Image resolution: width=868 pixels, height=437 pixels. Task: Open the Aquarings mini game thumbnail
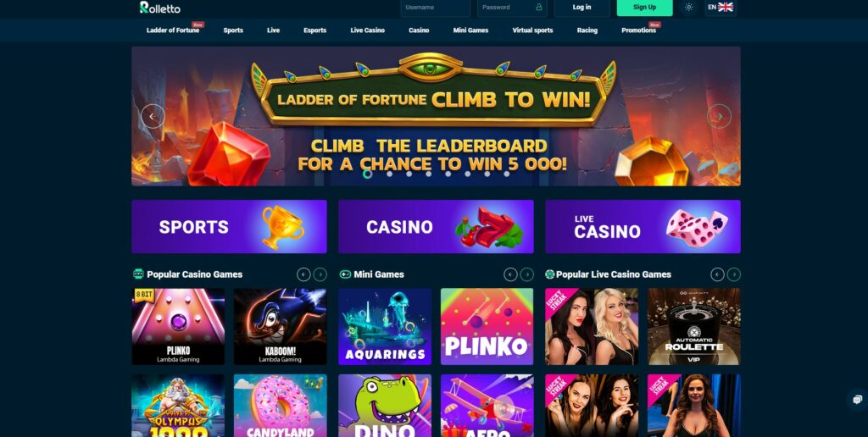385,326
